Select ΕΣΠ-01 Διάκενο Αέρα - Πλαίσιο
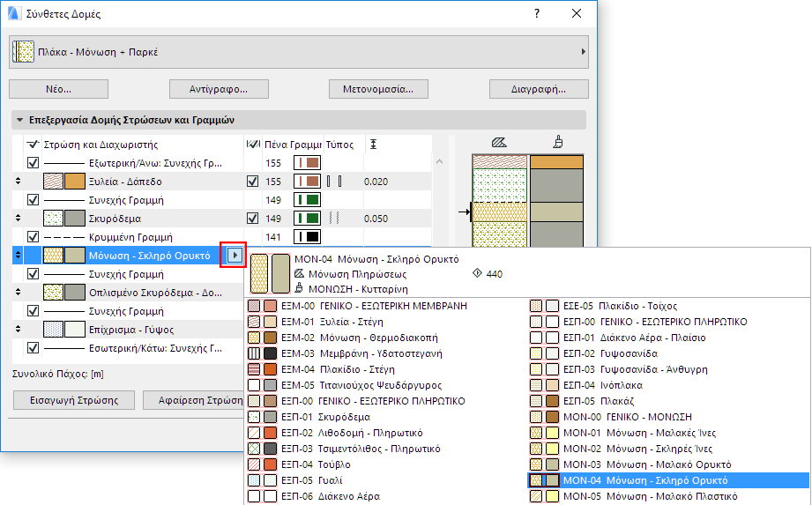Image resolution: width=812 pixels, height=505 pixels. point(668,338)
